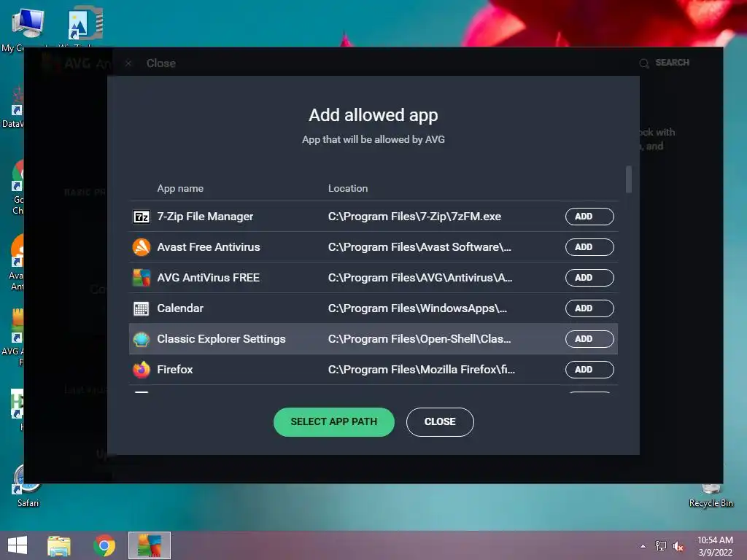Click the Mozilla Firefox location path
The image size is (747, 560).
pos(421,370)
